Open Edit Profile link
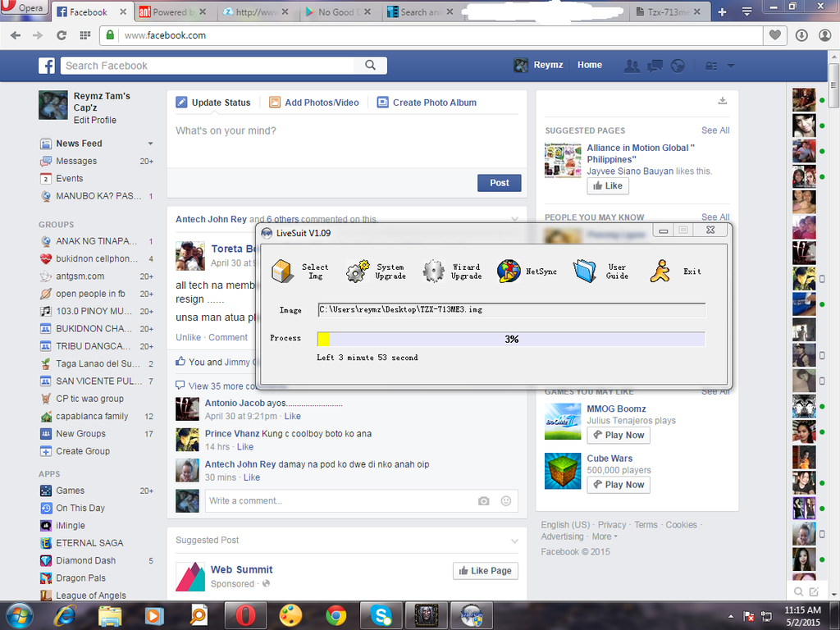This screenshot has height=630, width=840. [95, 120]
